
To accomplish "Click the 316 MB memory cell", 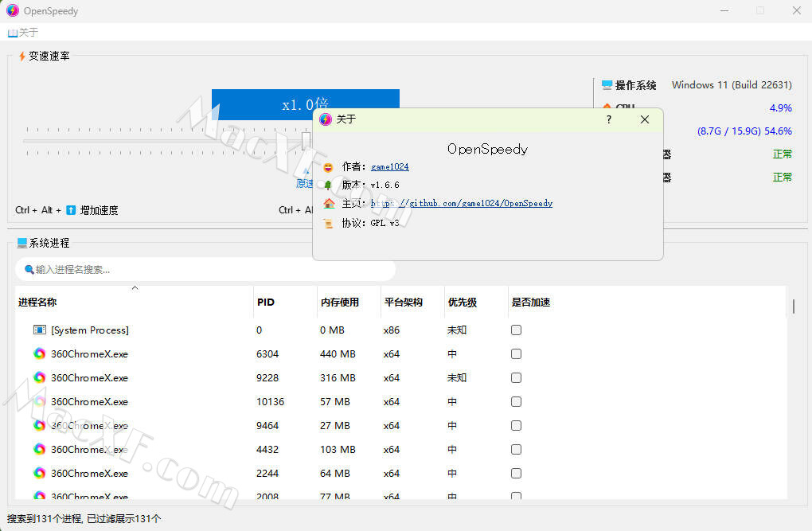I will [x=338, y=377].
